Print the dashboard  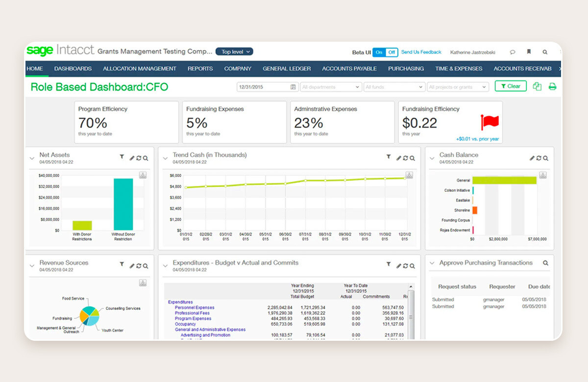pos(552,87)
